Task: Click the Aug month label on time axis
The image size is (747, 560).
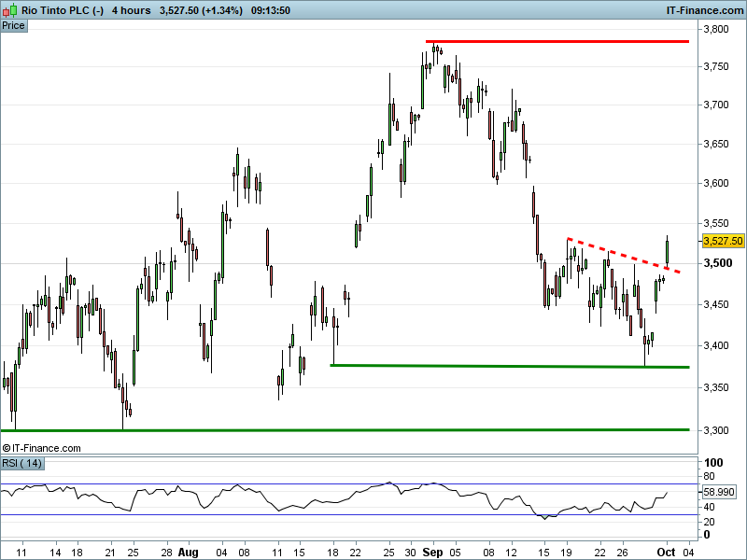Action: click(x=189, y=553)
